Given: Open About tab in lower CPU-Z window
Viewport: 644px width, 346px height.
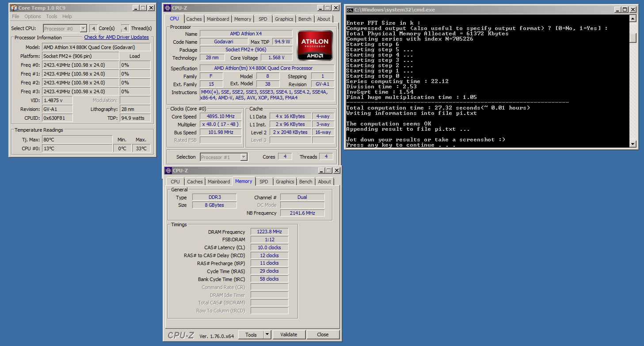Looking at the screenshot, I should pyautogui.click(x=324, y=182).
